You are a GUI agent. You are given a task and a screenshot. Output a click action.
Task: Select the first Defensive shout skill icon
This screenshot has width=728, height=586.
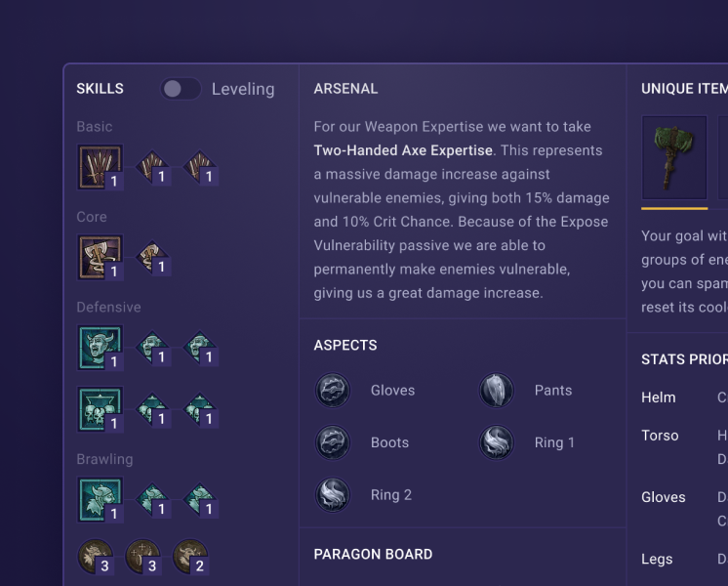click(x=100, y=348)
